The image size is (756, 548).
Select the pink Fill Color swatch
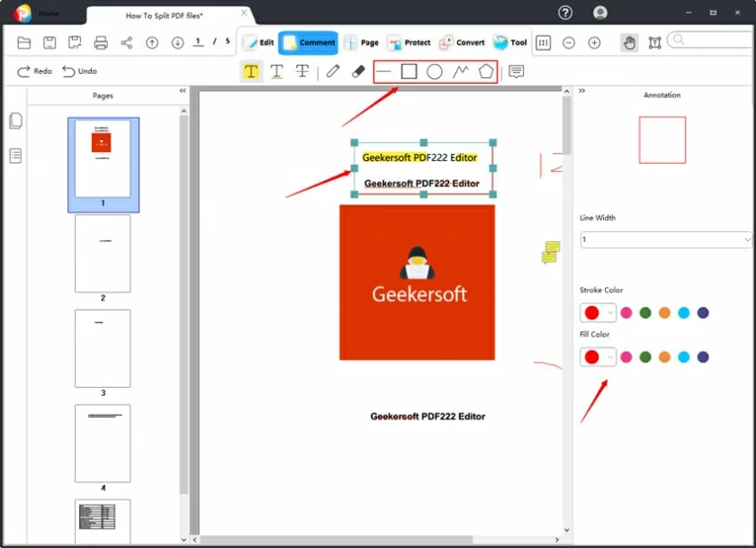coord(625,356)
